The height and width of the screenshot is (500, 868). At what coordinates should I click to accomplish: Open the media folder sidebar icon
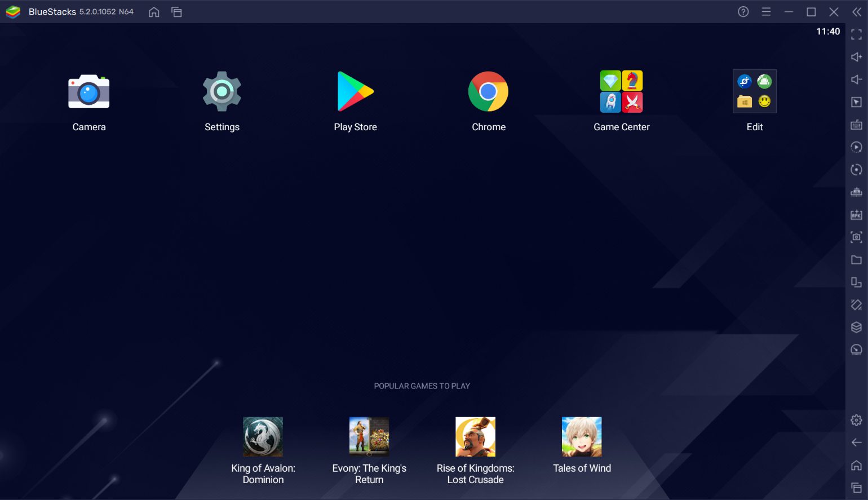coord(856,260)
